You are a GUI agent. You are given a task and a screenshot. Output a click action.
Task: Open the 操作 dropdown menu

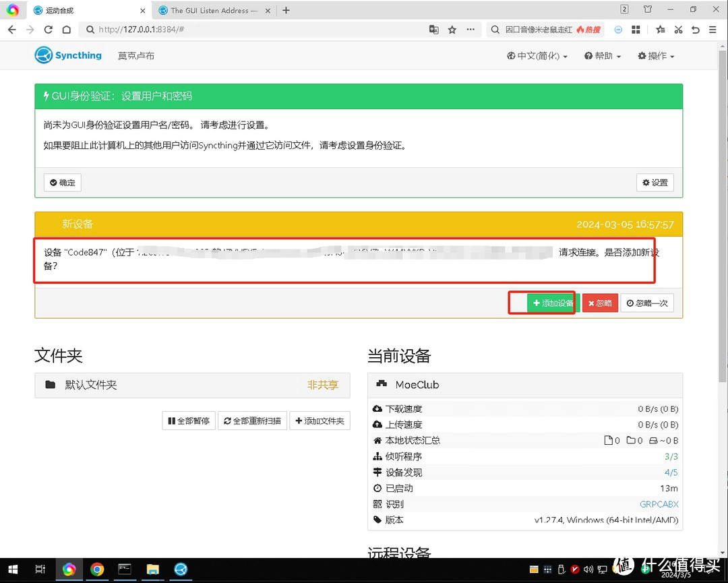coord(655,56)
